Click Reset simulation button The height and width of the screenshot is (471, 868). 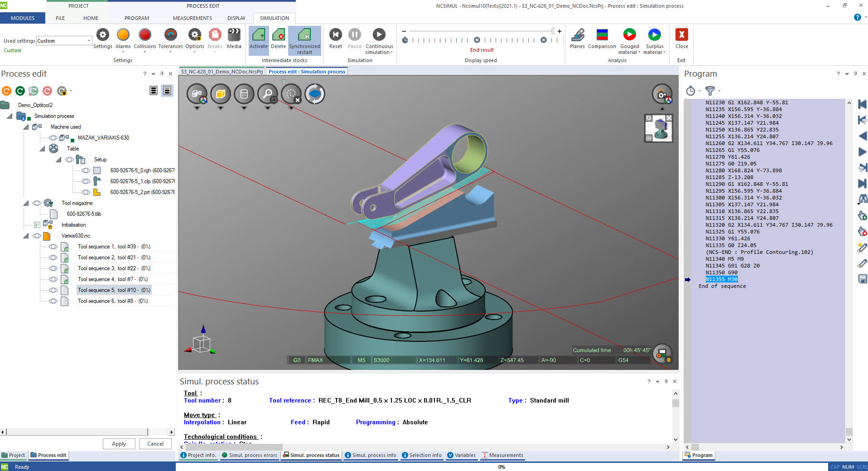pyautogui.click(x=335, y=35)
